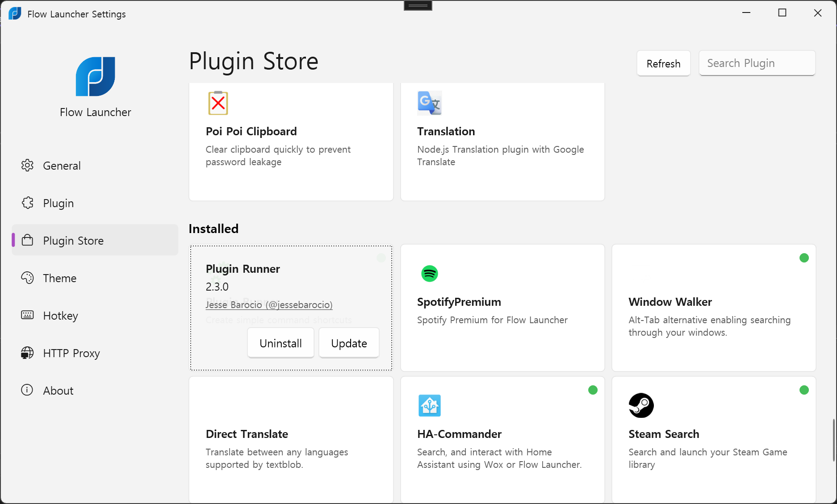
Task: Click the Plugin Store page heading
Action: [x=253, y=61]
